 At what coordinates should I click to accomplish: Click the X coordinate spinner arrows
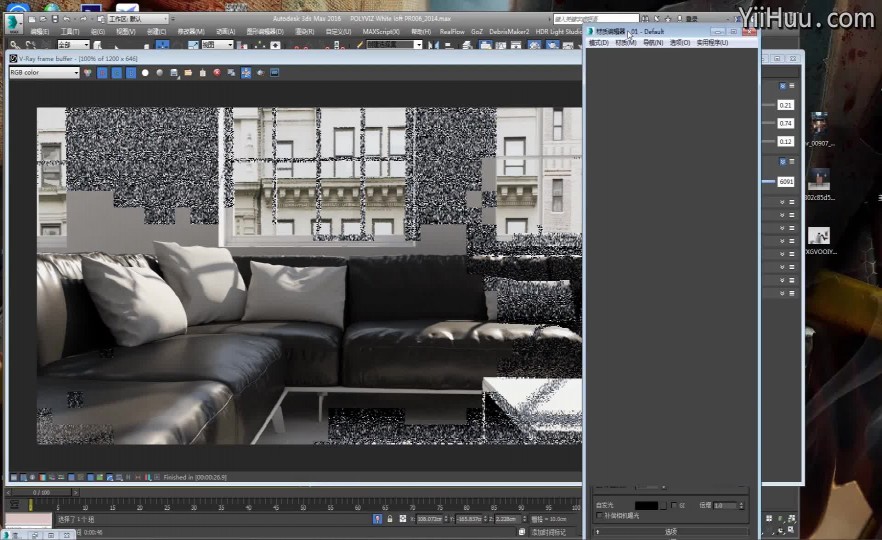tap(447, 519)
